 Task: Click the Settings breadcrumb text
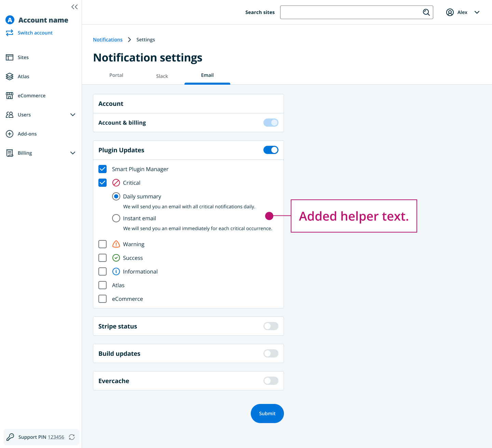[146, 40]
